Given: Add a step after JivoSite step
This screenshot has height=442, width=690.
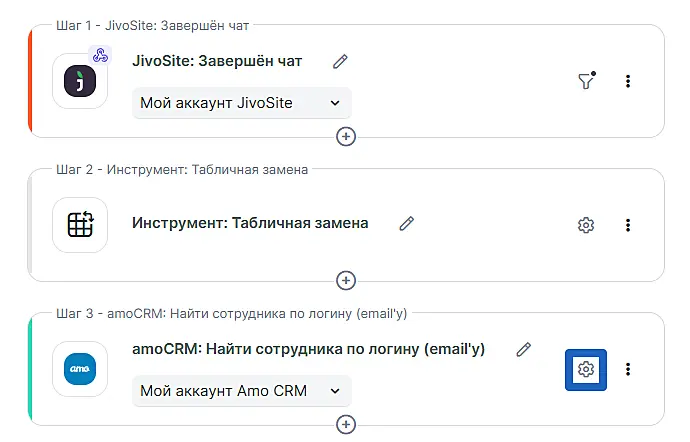Looking at the screenshot, I should (346, 136).
